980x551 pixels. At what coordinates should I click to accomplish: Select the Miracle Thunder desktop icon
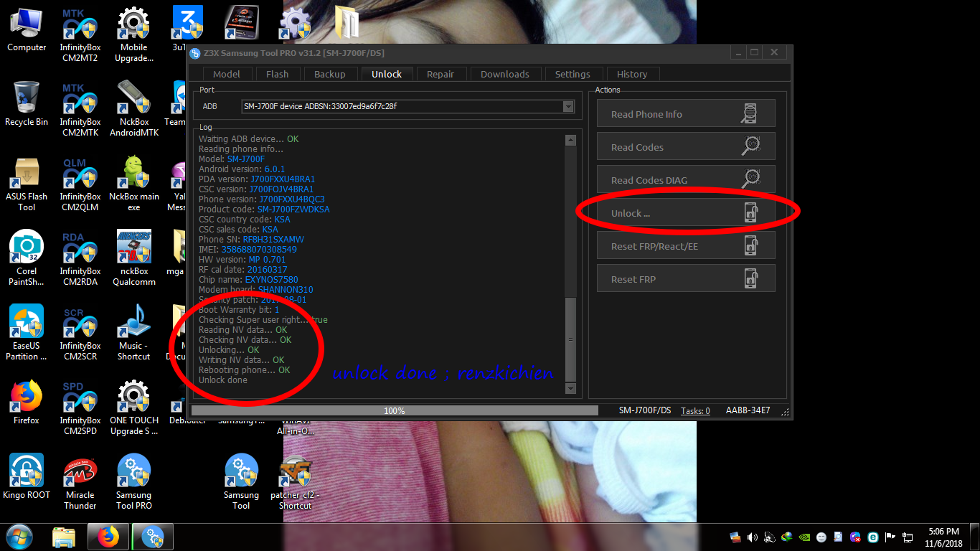pyautogui.click(x=80, y=481)
